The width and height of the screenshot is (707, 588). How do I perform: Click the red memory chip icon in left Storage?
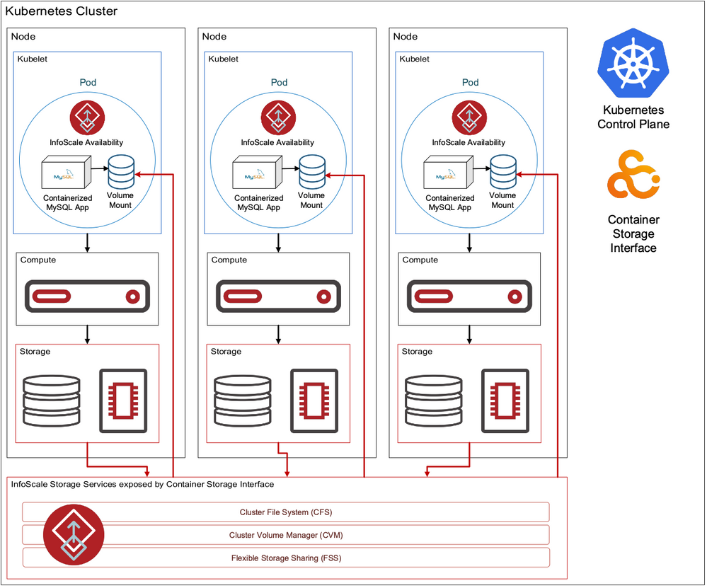tap(123, 401)
